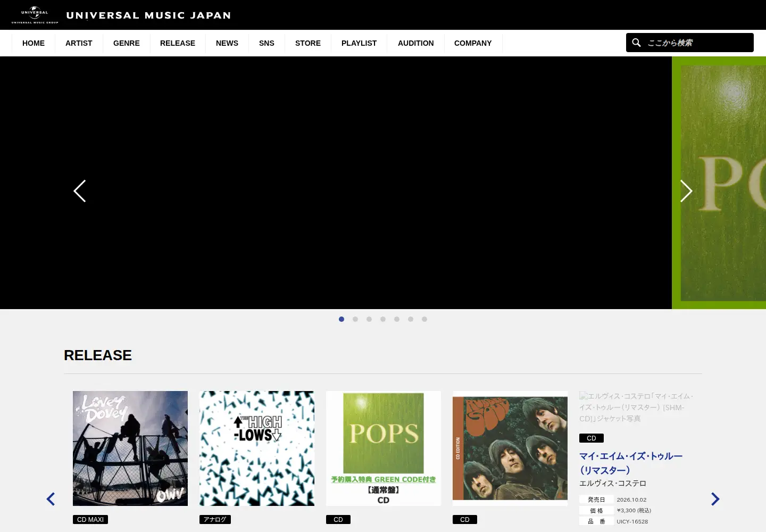Click the CD tag above マイ・エイム title
Screen dimensions: 766x532
[592, 438]
